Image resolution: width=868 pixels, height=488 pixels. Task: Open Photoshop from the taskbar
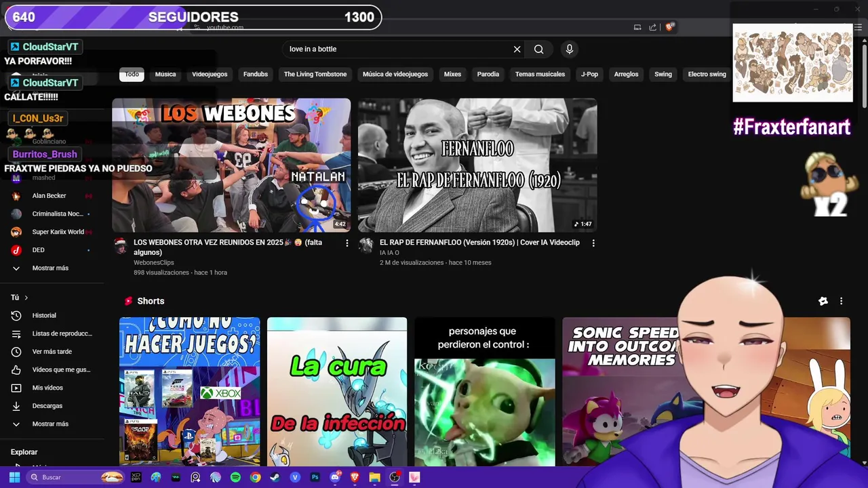315,477
